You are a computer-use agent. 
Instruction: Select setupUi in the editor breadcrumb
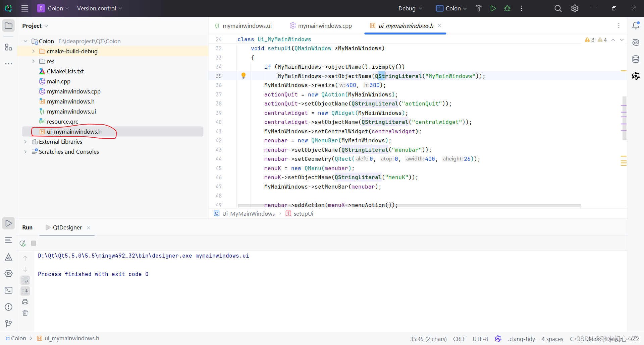point(304,213)
